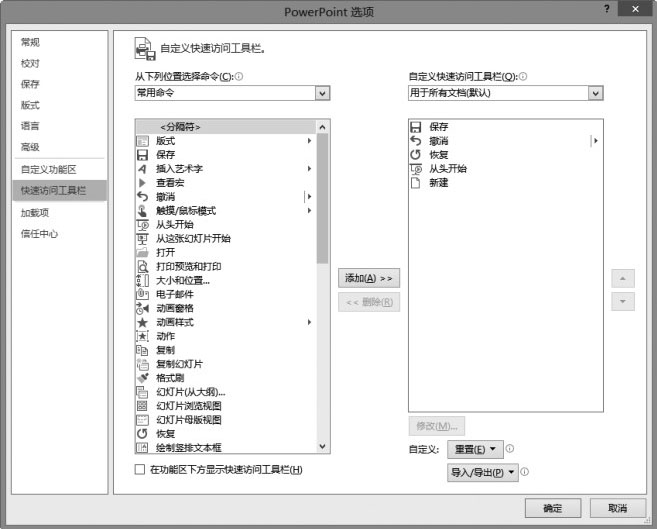Select 新建 icon in the right toolbar list
The height and width of the screenshot is (529, 657).
pyautogui.click(x=416, y=183)
